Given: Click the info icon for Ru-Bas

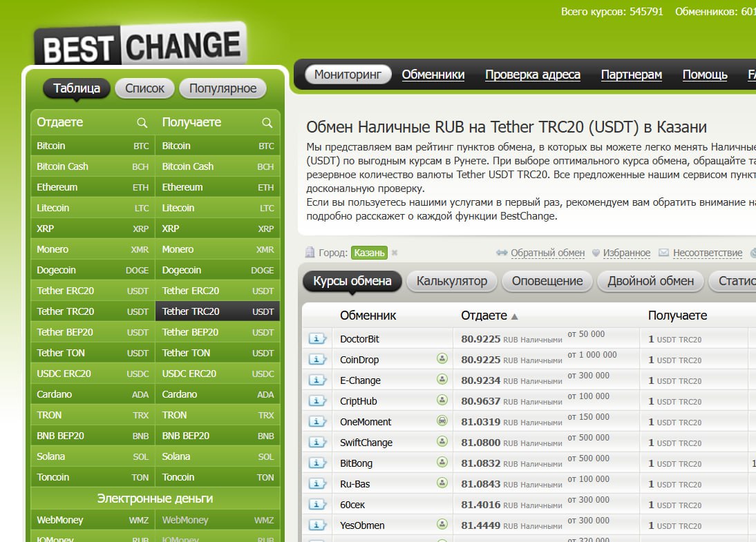Looking at the screenshot, I should point(317,484).
